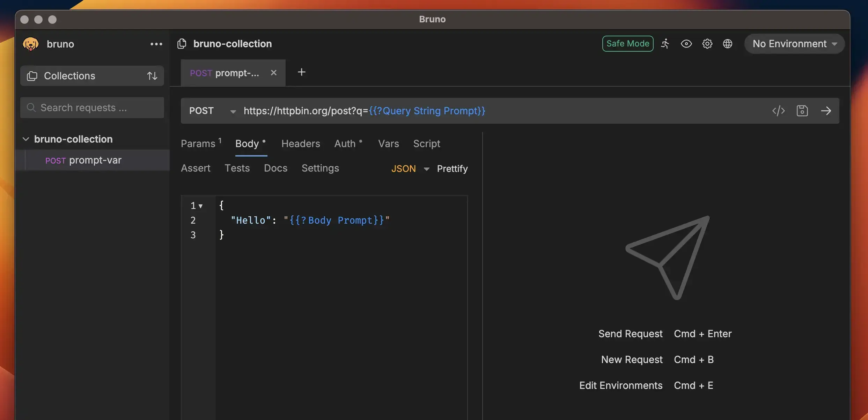Open collection settings gear icon
The width and height of the screenshot is (868, 420).
[x=707, y=44]
